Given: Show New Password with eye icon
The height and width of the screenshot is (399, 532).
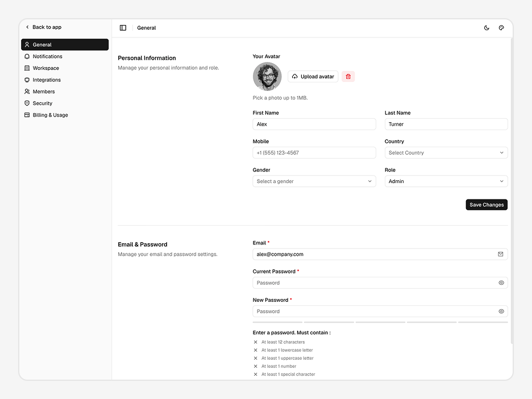Looking at the screenshot, I should 501,311.
